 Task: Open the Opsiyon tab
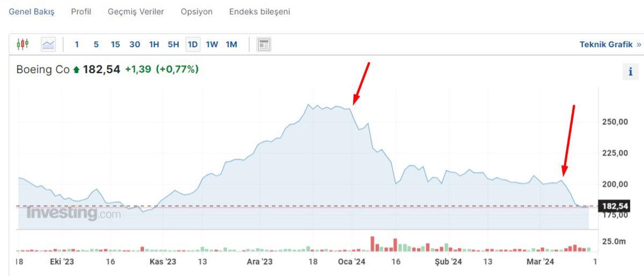[x=196, y=11]
